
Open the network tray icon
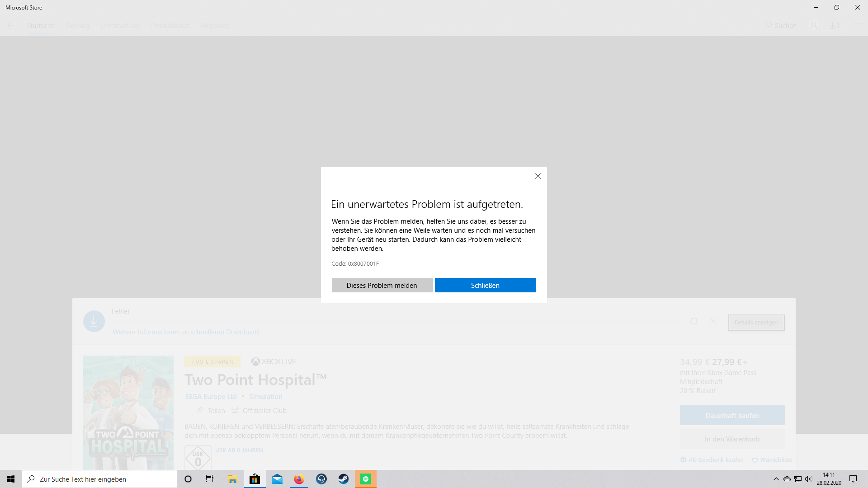tap(798, 479)
